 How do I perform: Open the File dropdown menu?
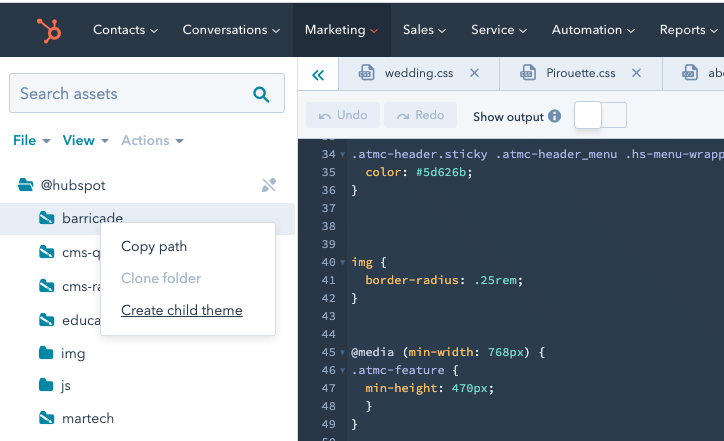coord(32,141)
